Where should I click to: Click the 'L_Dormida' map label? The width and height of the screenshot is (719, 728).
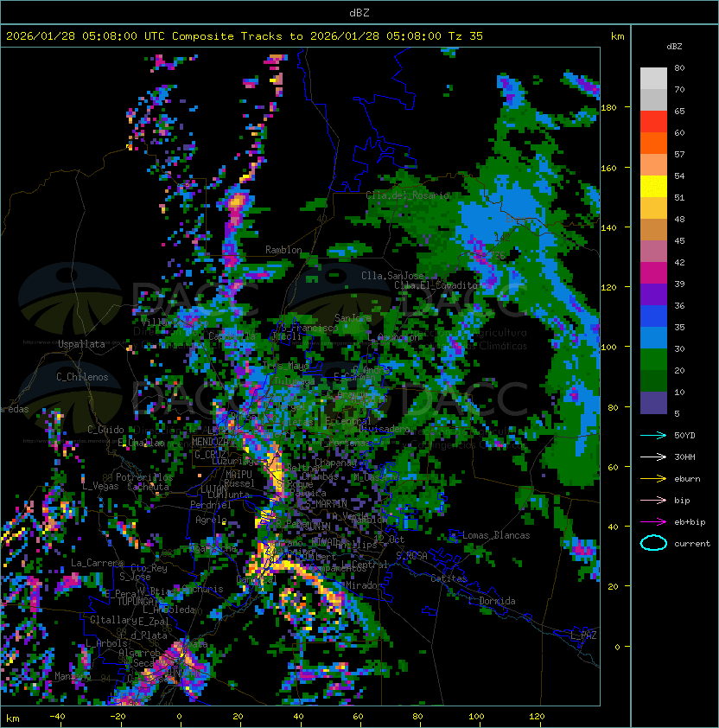click(x=492, y=601)
